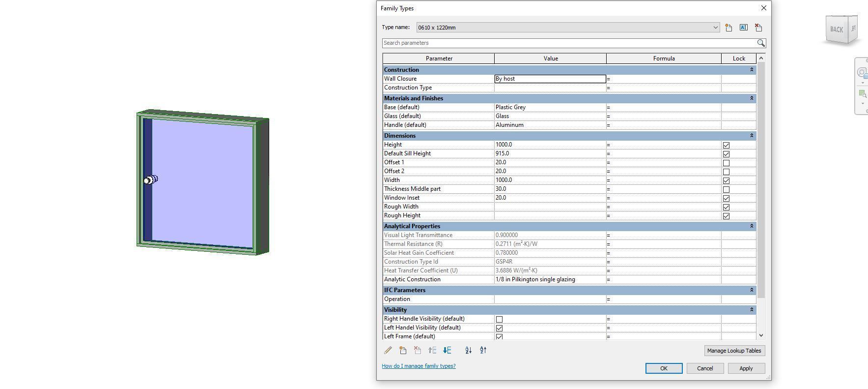The height and width of the screenshot is (389, 868).
Task: Click the Window Inset value 20.0
Action: 550,198
